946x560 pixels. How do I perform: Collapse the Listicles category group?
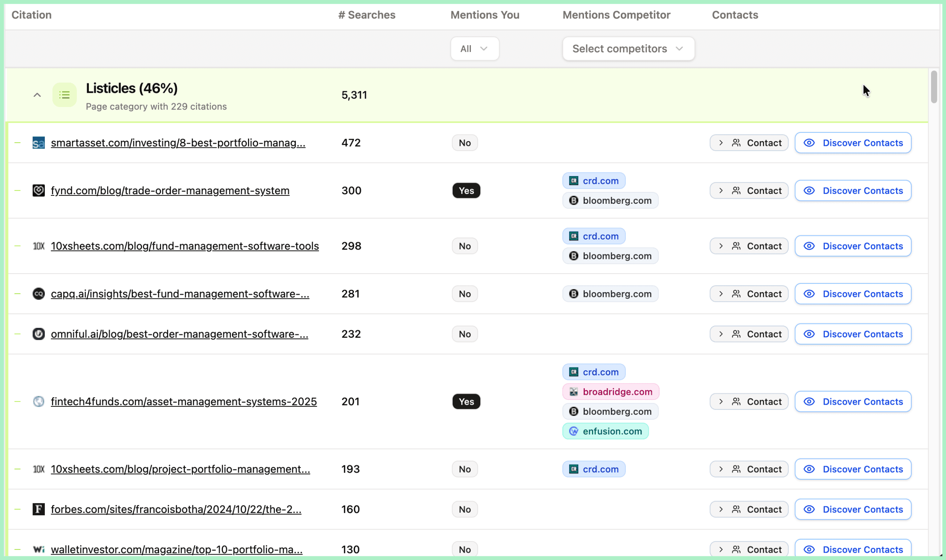click(37, 95)
